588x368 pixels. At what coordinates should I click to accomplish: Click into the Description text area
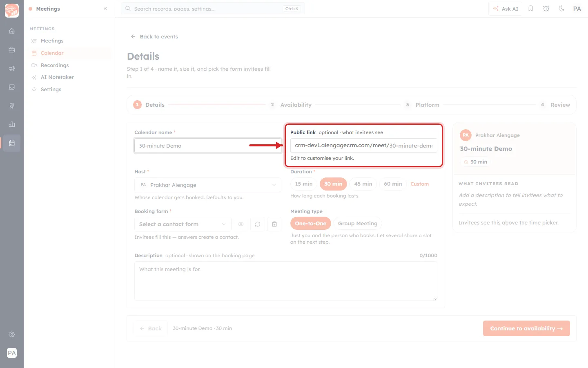286,281
